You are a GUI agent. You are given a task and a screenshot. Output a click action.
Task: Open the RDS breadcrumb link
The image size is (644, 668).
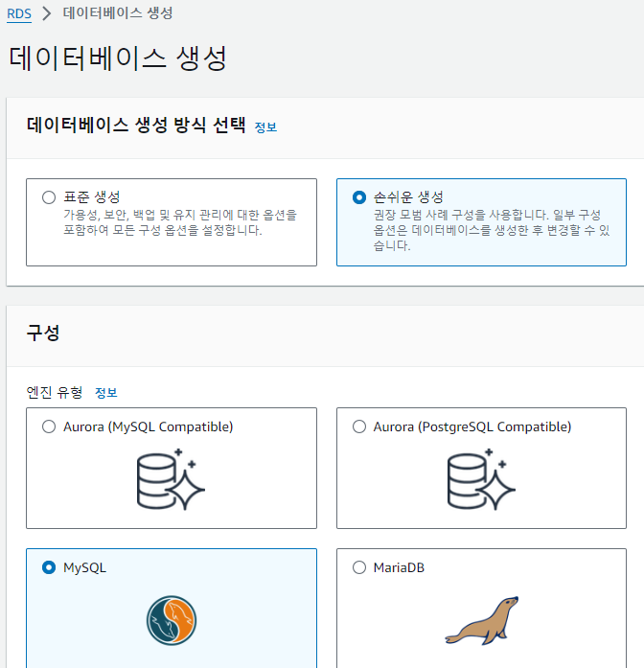(x=19, y=13)
